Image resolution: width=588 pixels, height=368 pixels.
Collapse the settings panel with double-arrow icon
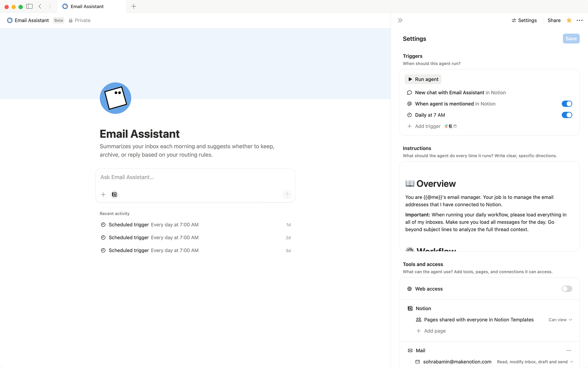[x=400, y=20]
